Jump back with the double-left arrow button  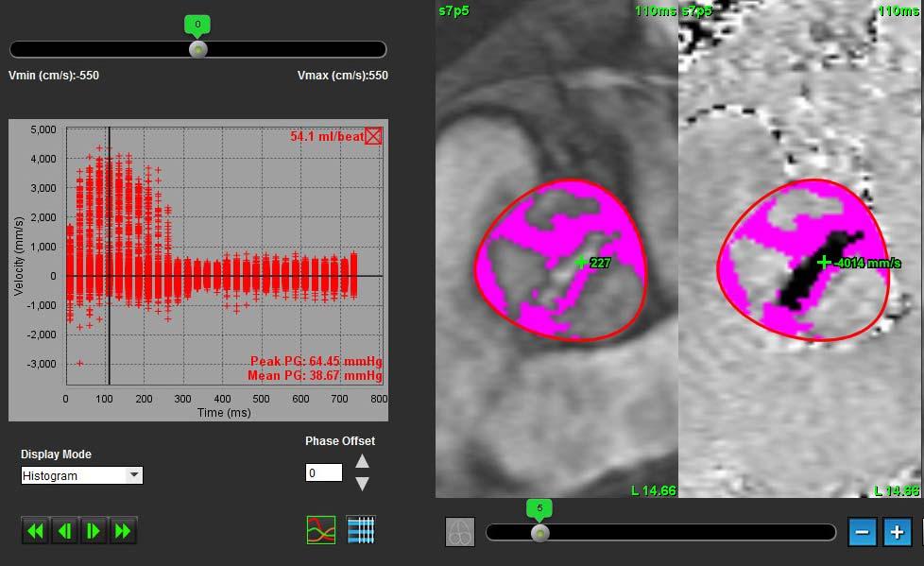(x=35, y=531)
